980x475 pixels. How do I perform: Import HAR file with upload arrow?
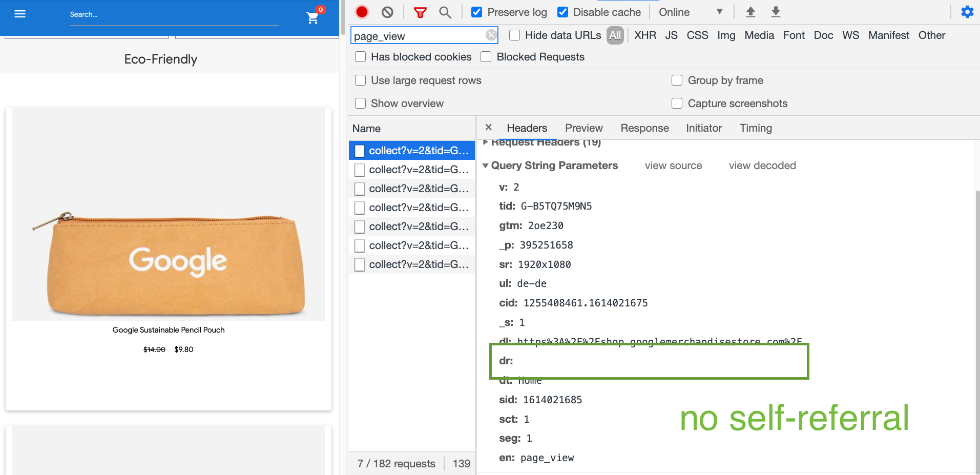(x=750, y=12)
